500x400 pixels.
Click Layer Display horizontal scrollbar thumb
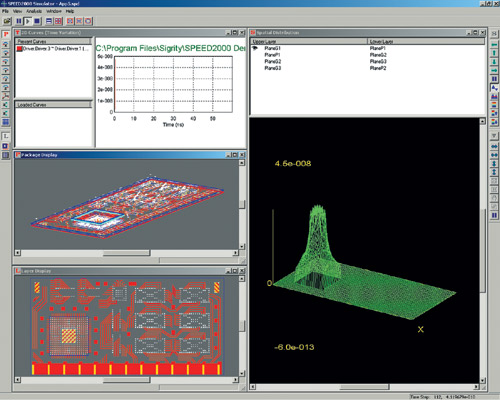[x=126, y=380]
